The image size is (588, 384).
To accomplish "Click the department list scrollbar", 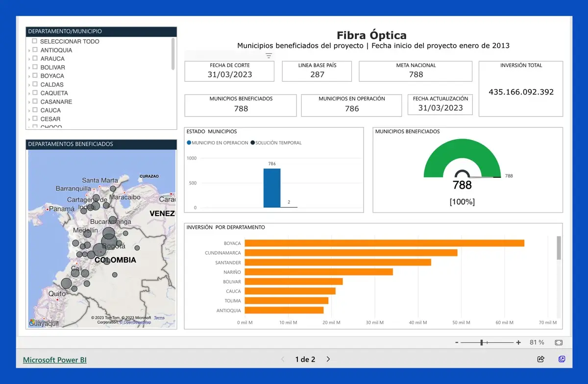I will [173, 54].
